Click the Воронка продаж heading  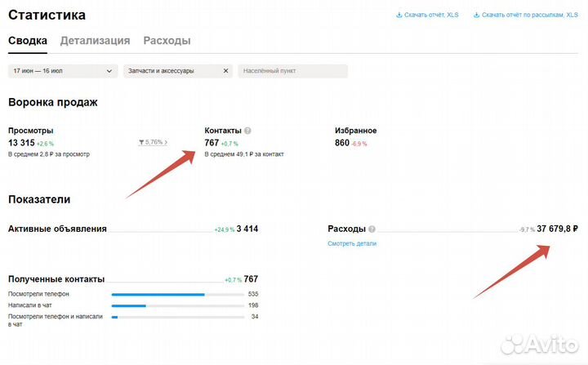(x=53, y=102)
